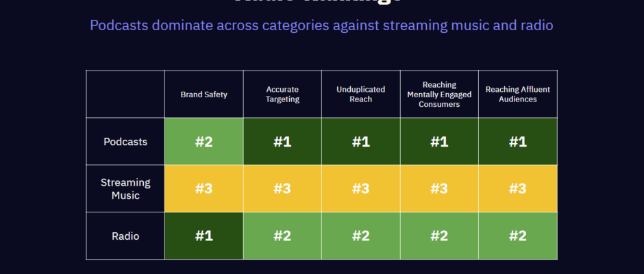Click the Unduplicated Reach column header
Screen dimensions: 644x274
pos(361,95)
